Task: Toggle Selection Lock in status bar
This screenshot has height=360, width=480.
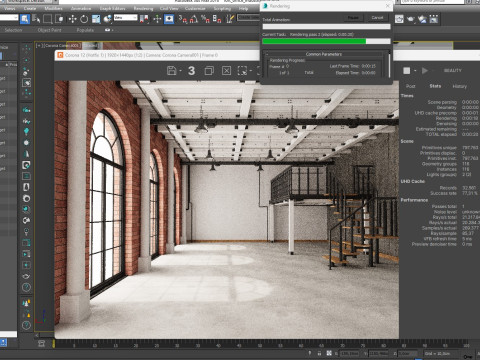Action: coord(319,353)
